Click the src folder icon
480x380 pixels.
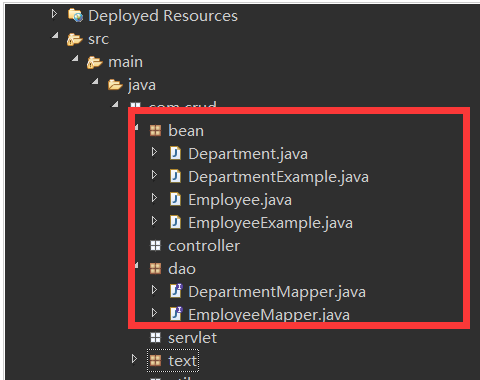[x=74, y=39]
